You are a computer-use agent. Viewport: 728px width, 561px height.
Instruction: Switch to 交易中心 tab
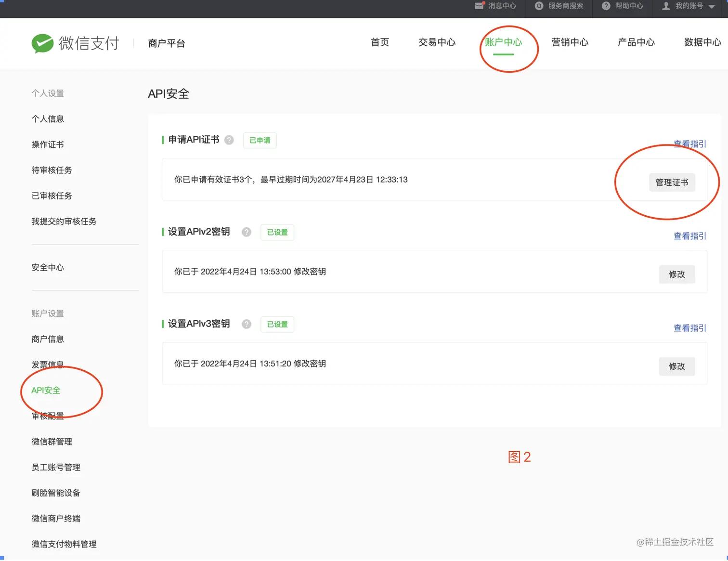pyautogui.click(x=437, y=42)
